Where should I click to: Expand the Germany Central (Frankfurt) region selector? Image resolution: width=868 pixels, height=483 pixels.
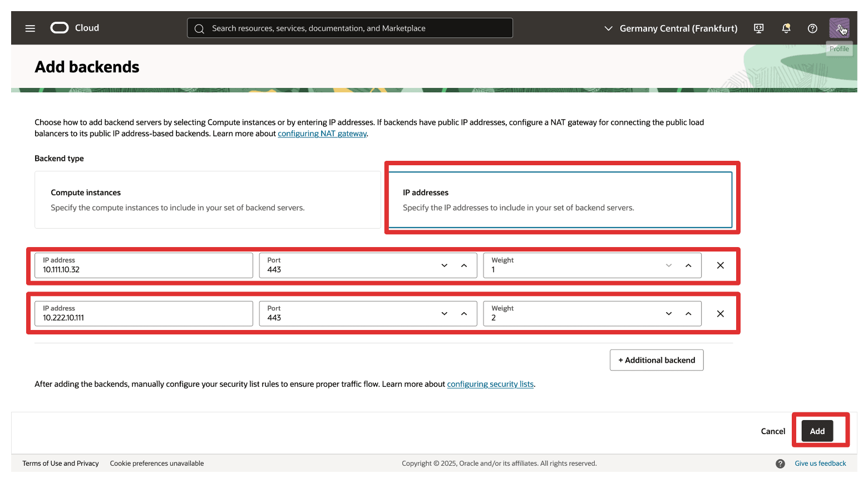point(670,28)
